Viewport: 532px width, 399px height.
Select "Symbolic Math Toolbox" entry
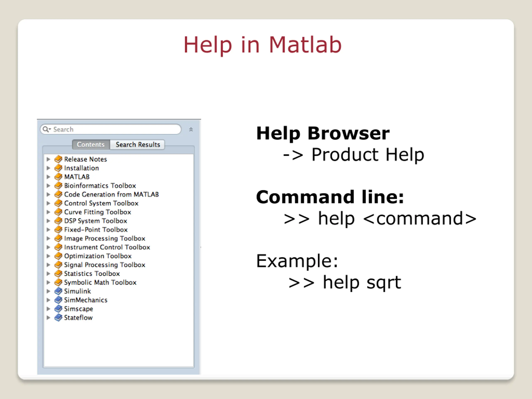[100, 282]
